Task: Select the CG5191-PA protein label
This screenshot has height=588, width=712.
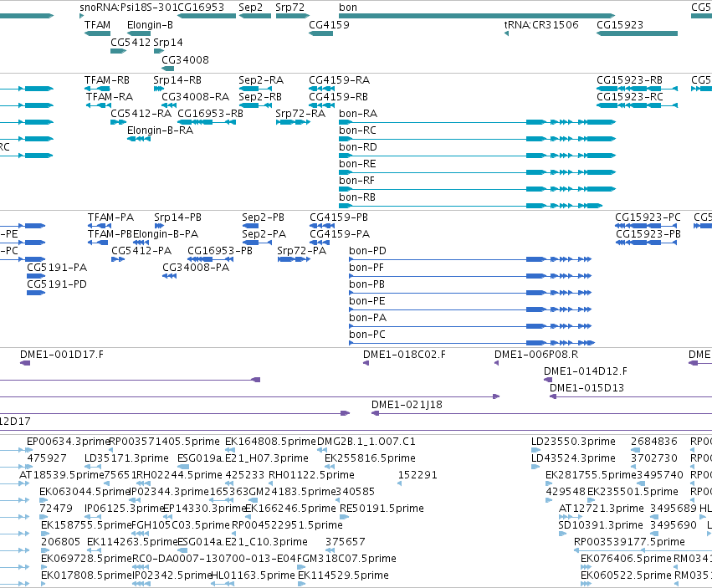Action: [57, 268]
